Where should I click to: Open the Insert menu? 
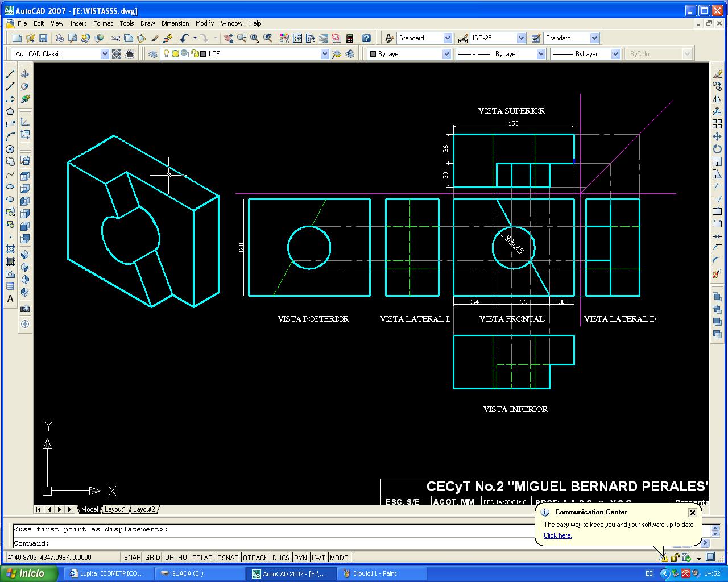78,23
